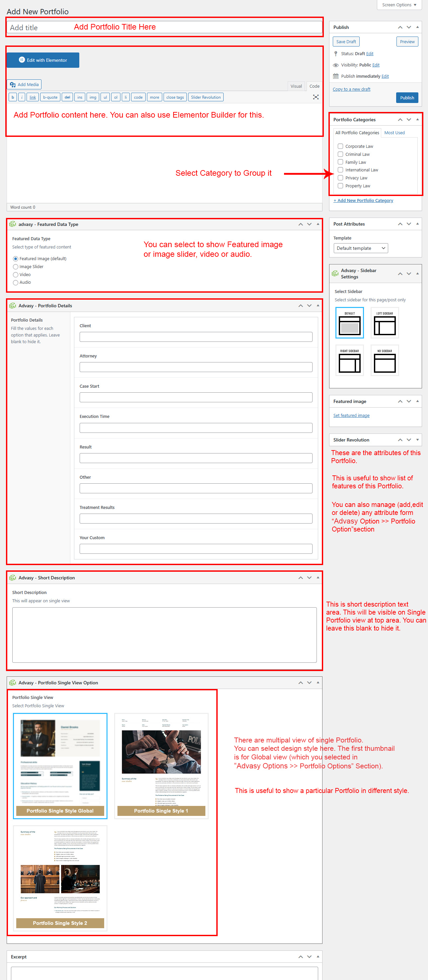Move Publish panel up with arrow icon
The image size is (428, 980).
pyautogui.click(x=400, y=27)
